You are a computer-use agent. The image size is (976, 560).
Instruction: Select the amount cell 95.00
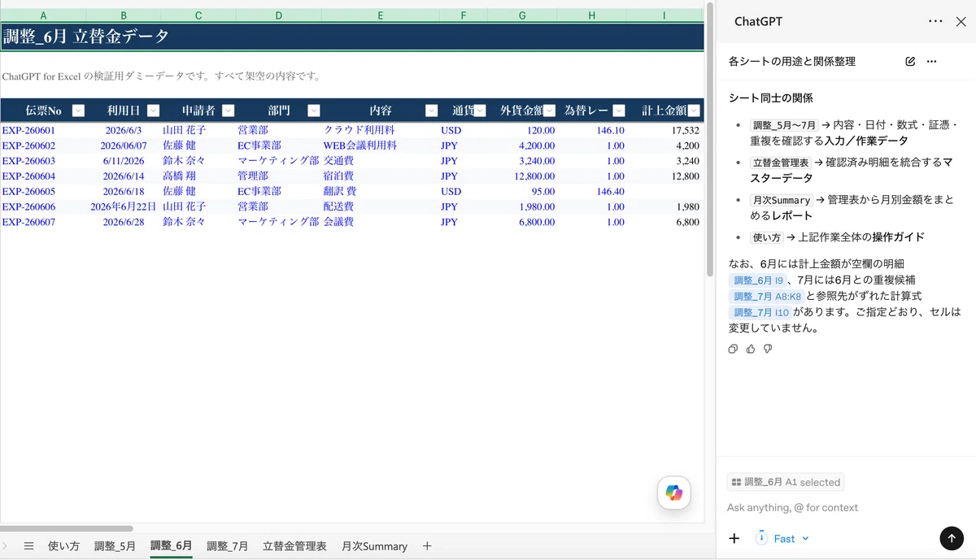(521, 191)
